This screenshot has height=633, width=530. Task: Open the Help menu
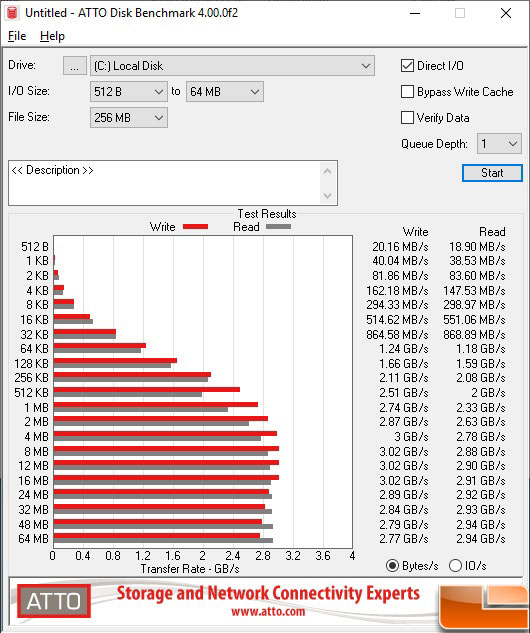(52, 36)
